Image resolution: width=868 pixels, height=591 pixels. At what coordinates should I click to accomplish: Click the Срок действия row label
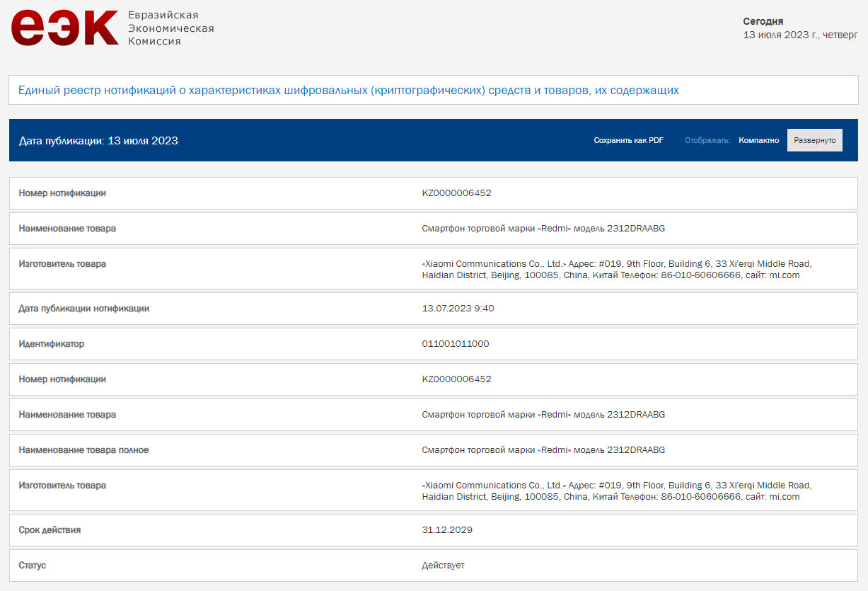point(50,530)
